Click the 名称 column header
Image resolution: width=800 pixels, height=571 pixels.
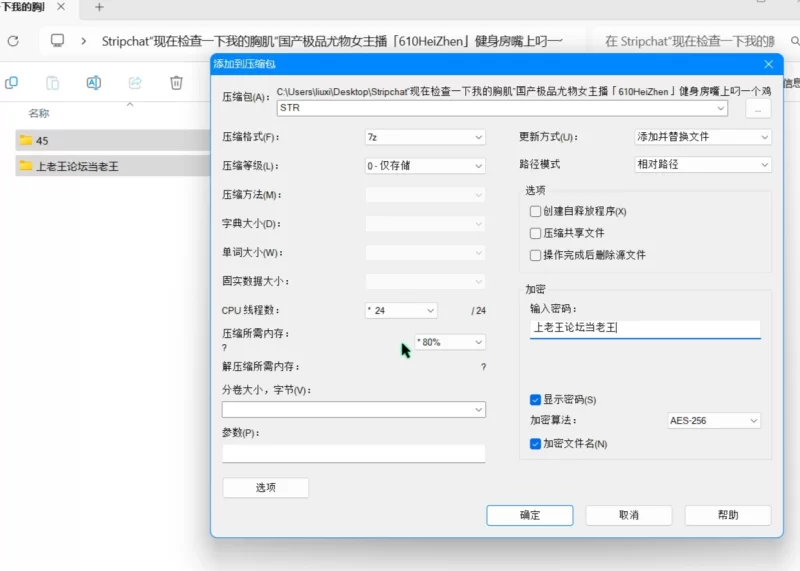pyautogui.click(x=39, y=113)
